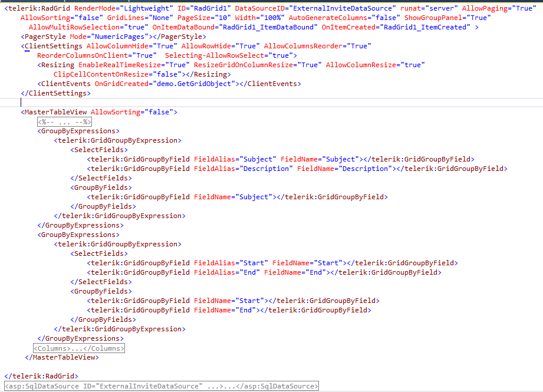Image resolution: width=543 pixels, height=392 pixels.
Task: Click the GridLines="None" attribute
Action: [140, 18]
